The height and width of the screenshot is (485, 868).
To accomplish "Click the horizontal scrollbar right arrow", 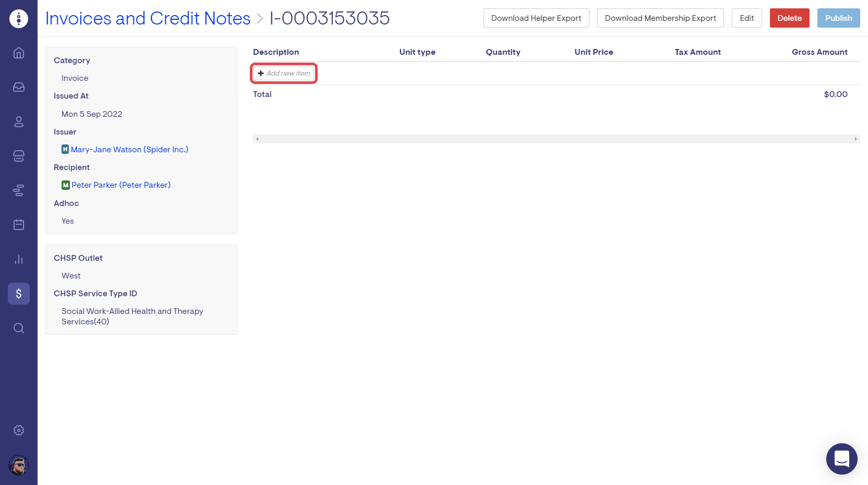I will (x=855, y=139).
